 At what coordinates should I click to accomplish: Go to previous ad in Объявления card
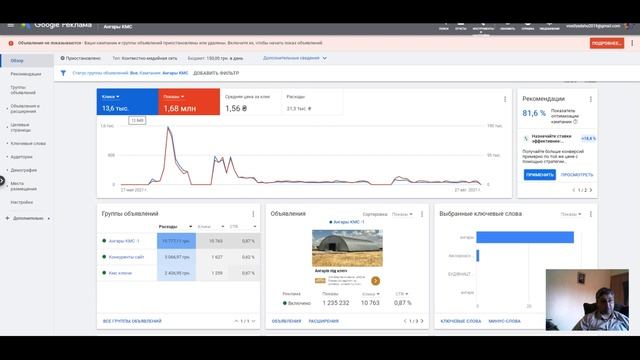coord(405,321)
